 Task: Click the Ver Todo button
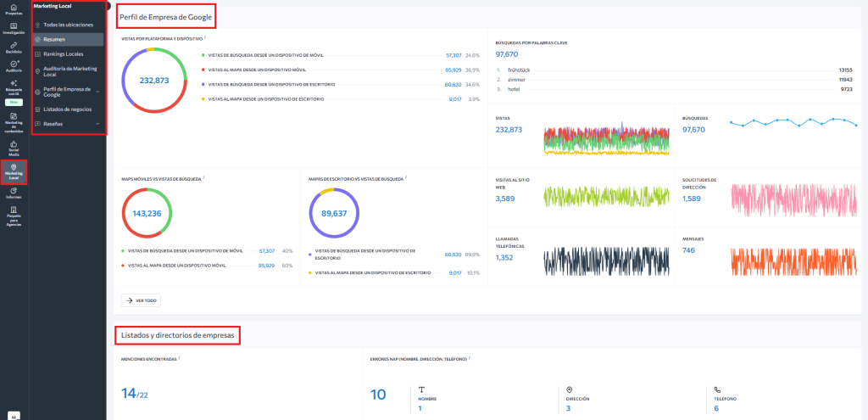[x=141, y=300]
